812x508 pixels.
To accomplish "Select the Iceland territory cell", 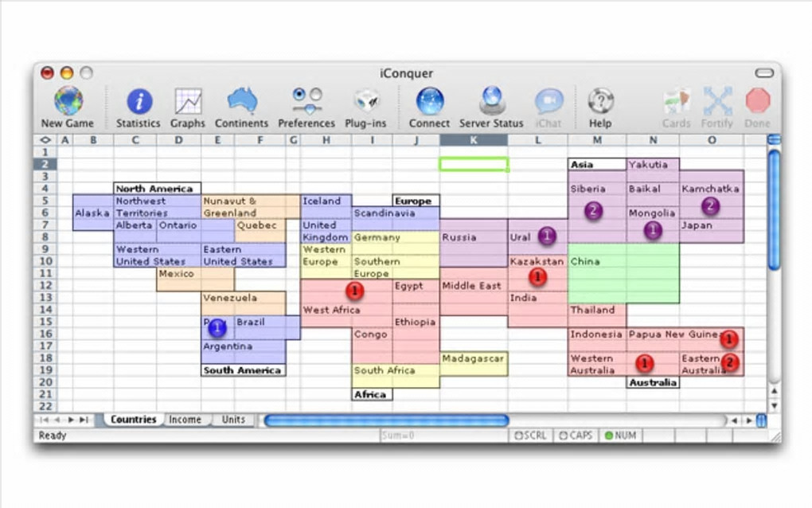I will 326,206.
